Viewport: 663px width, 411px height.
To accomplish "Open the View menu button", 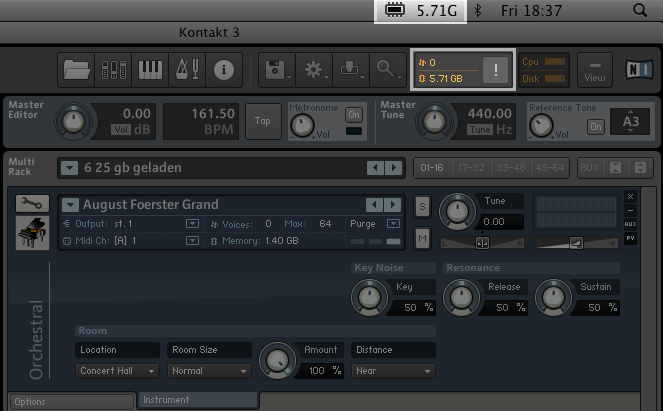I will (x=595, y=70).
